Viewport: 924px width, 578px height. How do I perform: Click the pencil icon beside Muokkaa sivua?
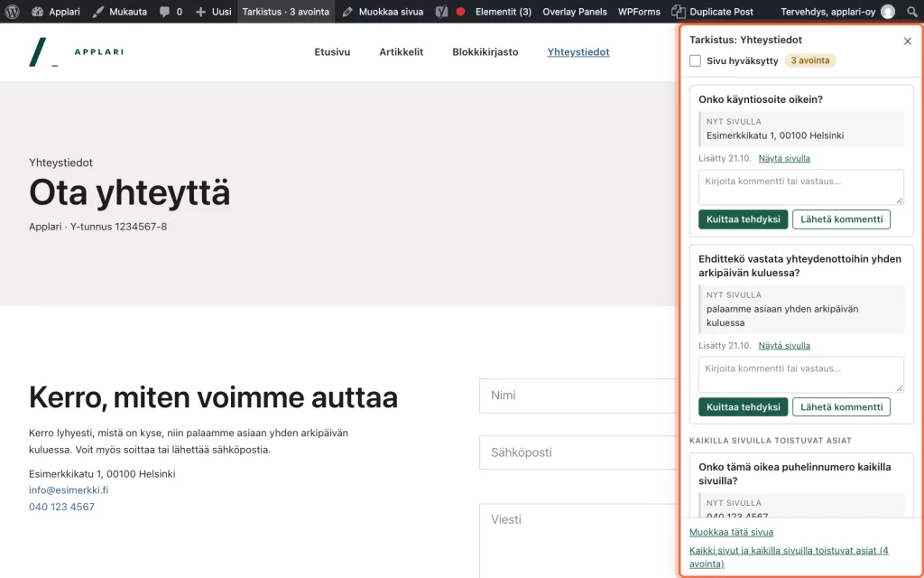(347, 12)
